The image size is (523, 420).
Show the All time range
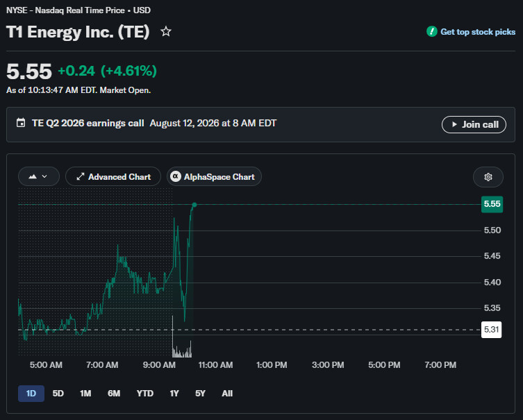[x=227, y=394]
